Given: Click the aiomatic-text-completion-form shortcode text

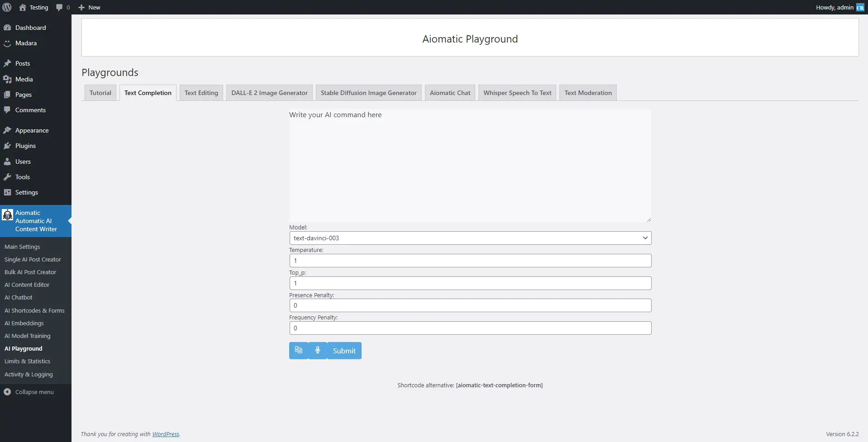Looking at the screenshot, I should coord(499,385).
